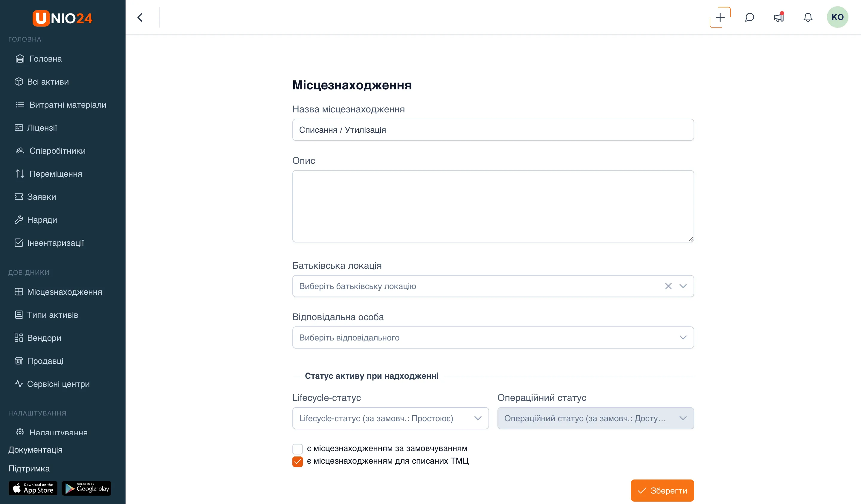
Task: Click 'є місцезнаходженням за замовчуванням' label text
Action: coord(387,448)
